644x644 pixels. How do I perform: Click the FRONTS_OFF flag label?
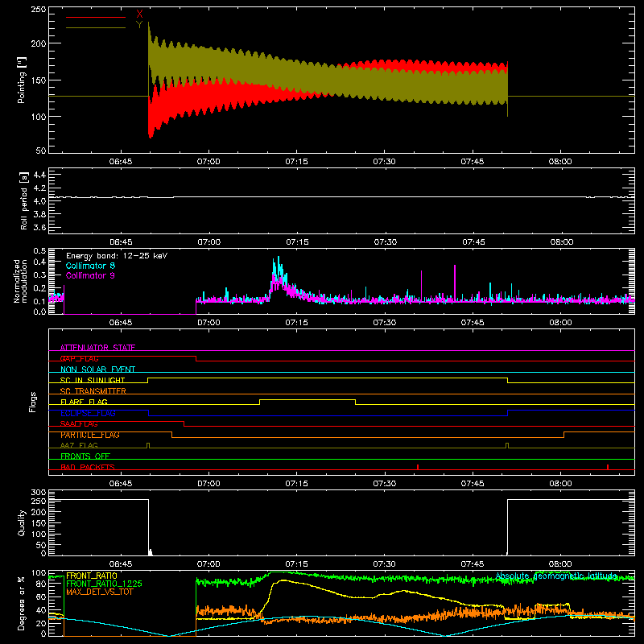coord(85,456)
